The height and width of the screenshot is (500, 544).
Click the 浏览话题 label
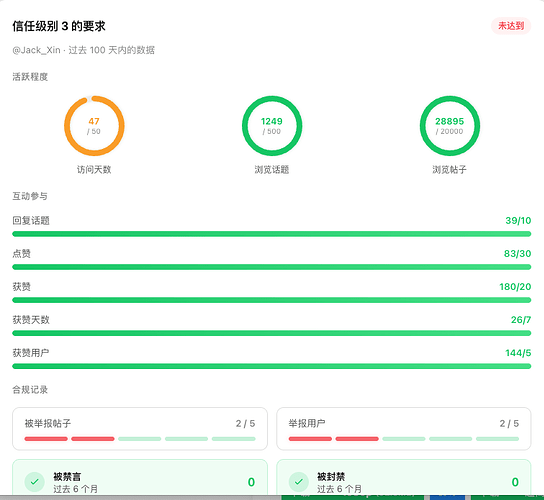coord(272,169)
